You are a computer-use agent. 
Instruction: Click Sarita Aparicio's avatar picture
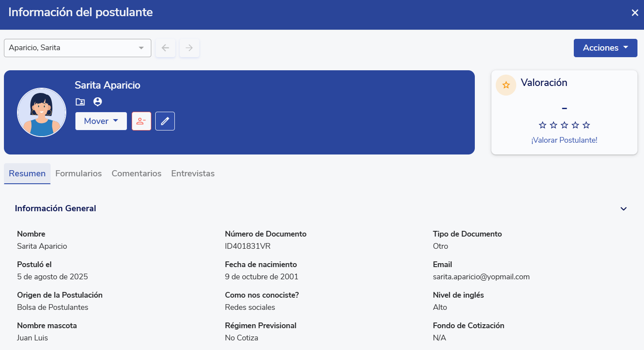(x=41, y=113)
